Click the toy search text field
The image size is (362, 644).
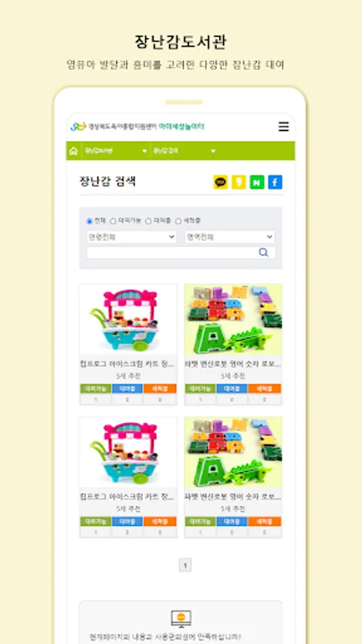click(172, 253)
